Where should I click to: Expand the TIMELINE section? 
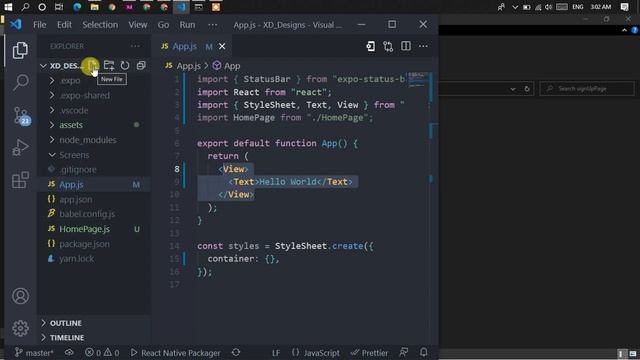pos(94,338)
